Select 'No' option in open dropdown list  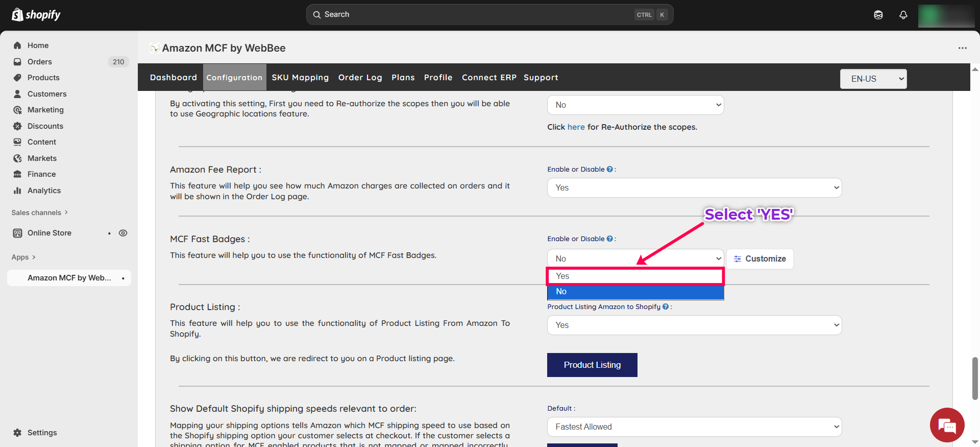pyautogui.click(x=635, y=292)
